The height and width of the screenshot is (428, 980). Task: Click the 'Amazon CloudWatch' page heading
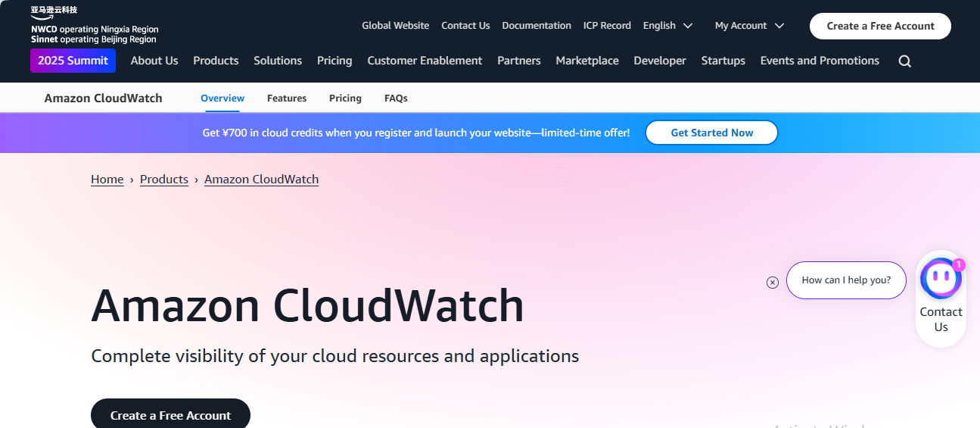click(x=307, y=306)
